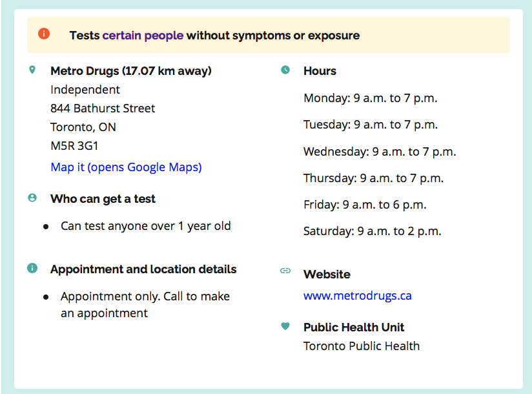
Task: Click the orange info alert icon
Action: [44, 34]
